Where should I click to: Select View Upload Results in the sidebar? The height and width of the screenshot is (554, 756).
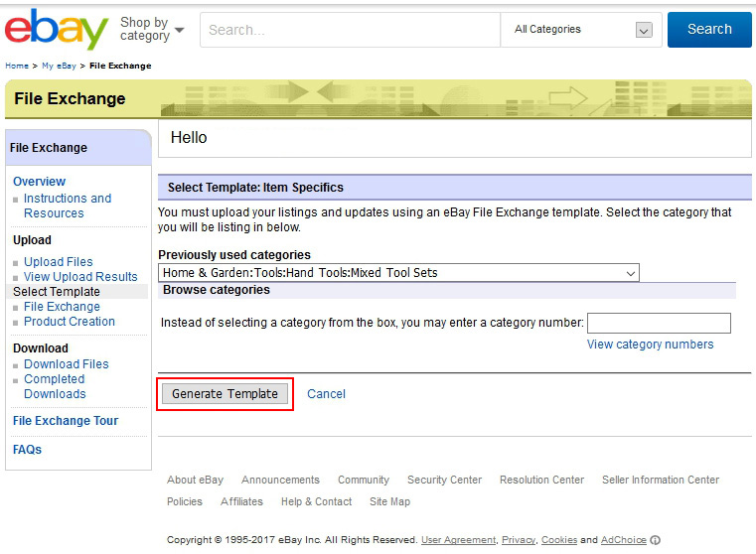pos(80,277)
